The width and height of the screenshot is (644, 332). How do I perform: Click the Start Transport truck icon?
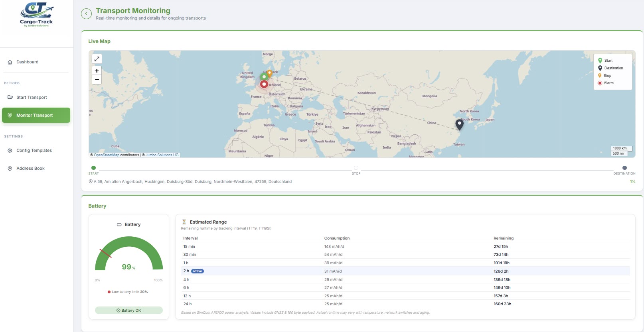10,97
